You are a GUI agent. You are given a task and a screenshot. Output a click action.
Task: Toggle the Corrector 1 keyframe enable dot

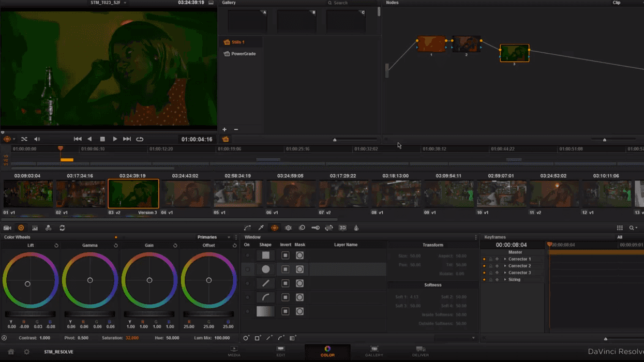484,259
